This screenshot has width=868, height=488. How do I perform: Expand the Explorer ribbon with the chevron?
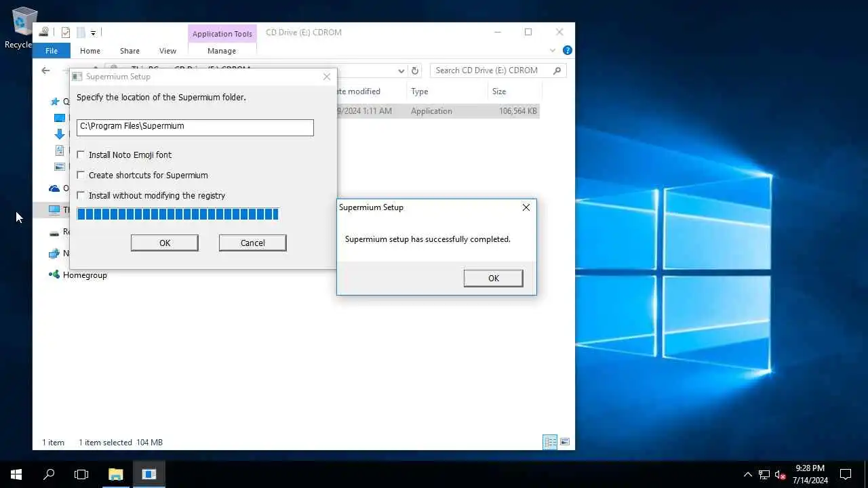(553, 50)
